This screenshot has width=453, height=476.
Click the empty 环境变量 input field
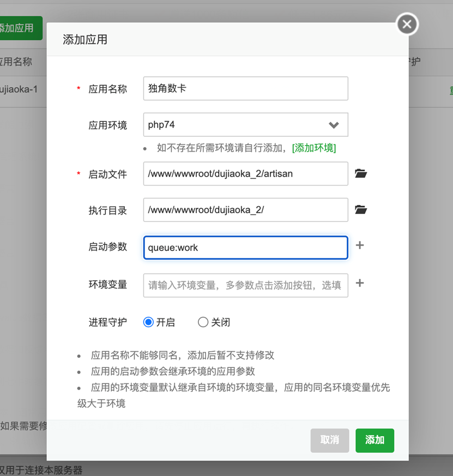pos(245,285)
